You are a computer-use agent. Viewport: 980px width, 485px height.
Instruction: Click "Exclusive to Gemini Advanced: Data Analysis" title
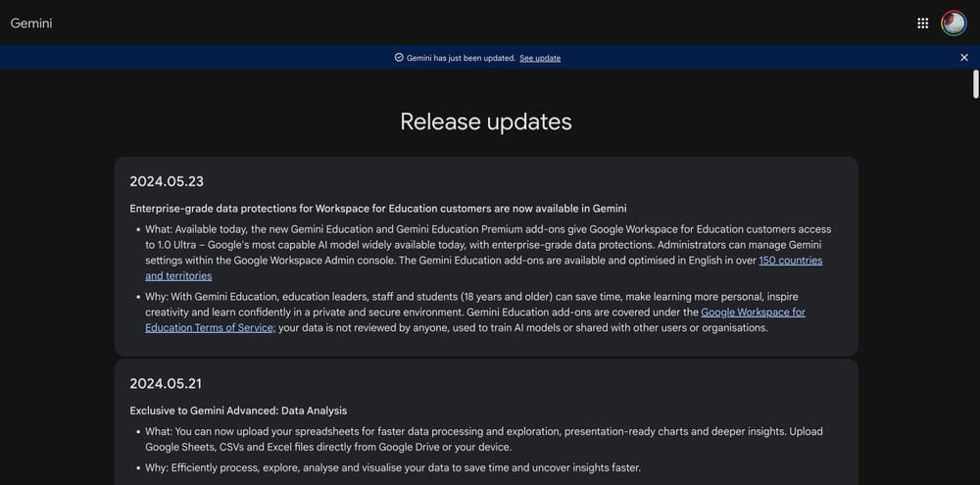pyautogui.click(x=238, y=411)
